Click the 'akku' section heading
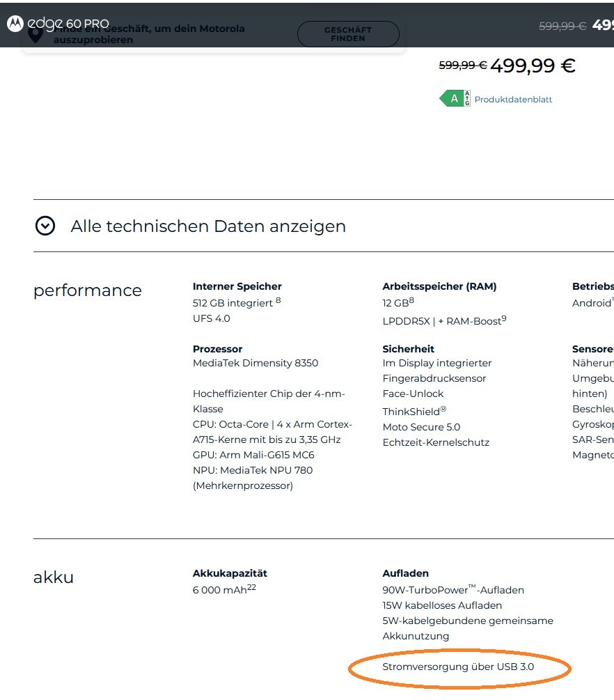This screenshot has height=700, width=614. [x=54, y=577]
